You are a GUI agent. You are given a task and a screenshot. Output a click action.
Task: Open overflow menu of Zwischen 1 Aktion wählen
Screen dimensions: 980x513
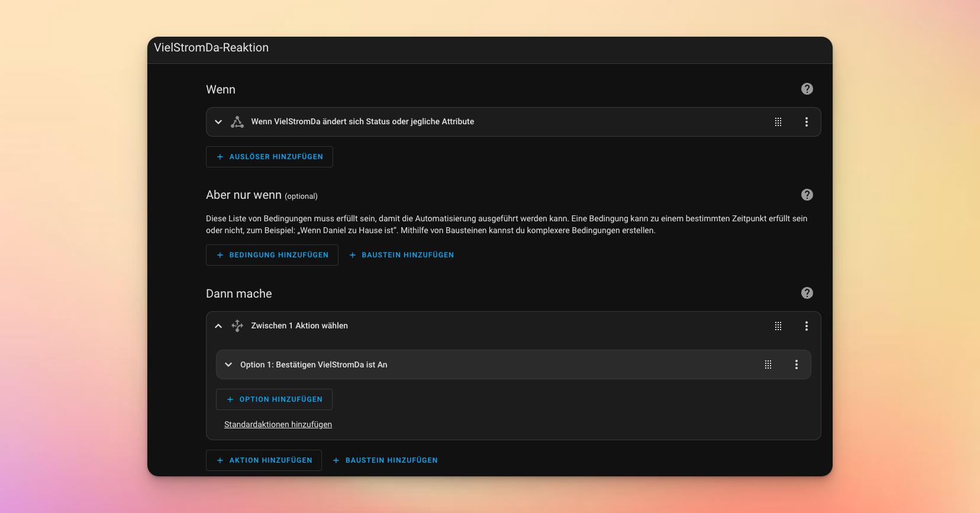pyautogui.click(x=806, y=326)
